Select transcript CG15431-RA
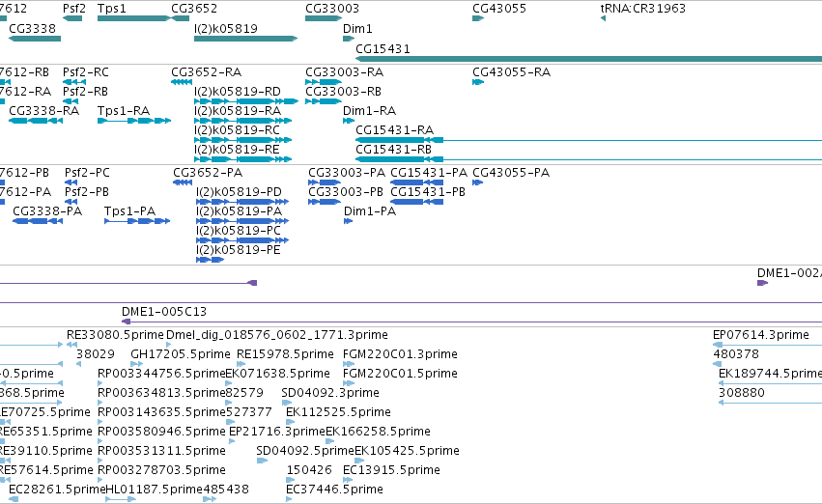This screenshot has width=822, height=504. tap(395, 130)
